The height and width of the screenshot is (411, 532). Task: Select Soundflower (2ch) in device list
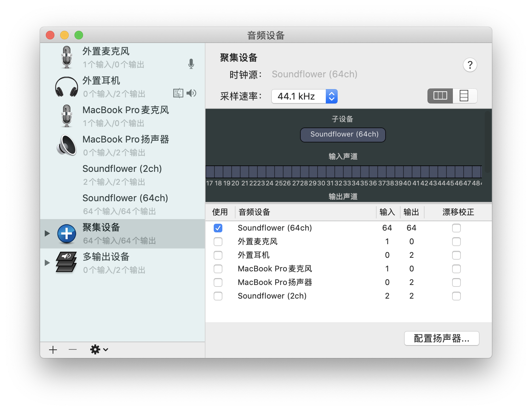click(x=122, y=175)
